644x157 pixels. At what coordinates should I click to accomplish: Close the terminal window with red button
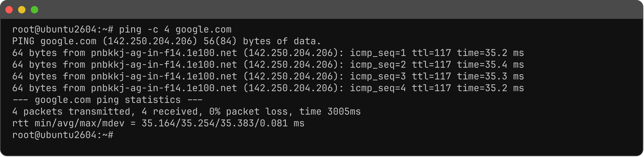[x=9, y=10]
